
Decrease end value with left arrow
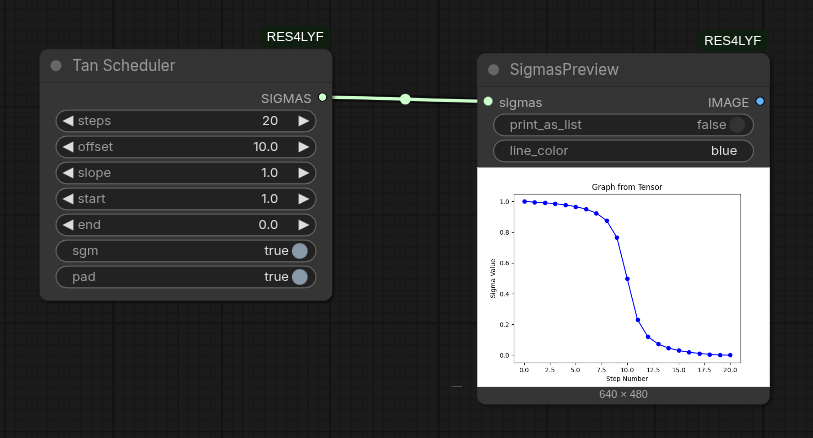point(68,224)
